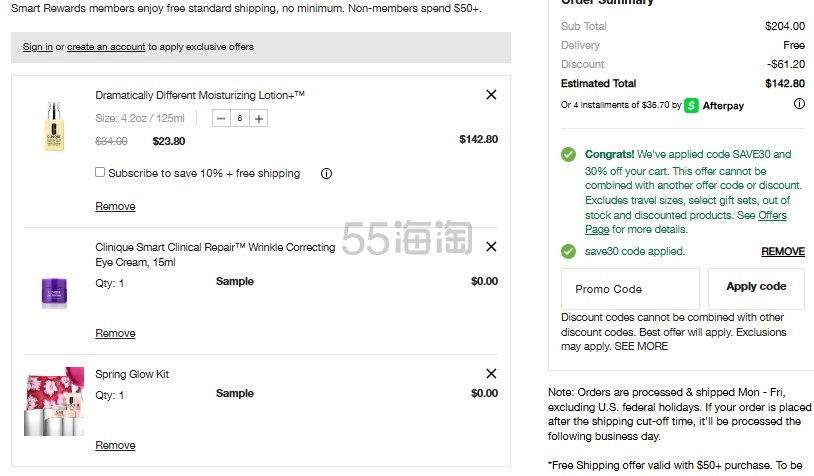Open the Offers Page link
Viewport: 814px width, 476px height.
(x=772, y=216)
